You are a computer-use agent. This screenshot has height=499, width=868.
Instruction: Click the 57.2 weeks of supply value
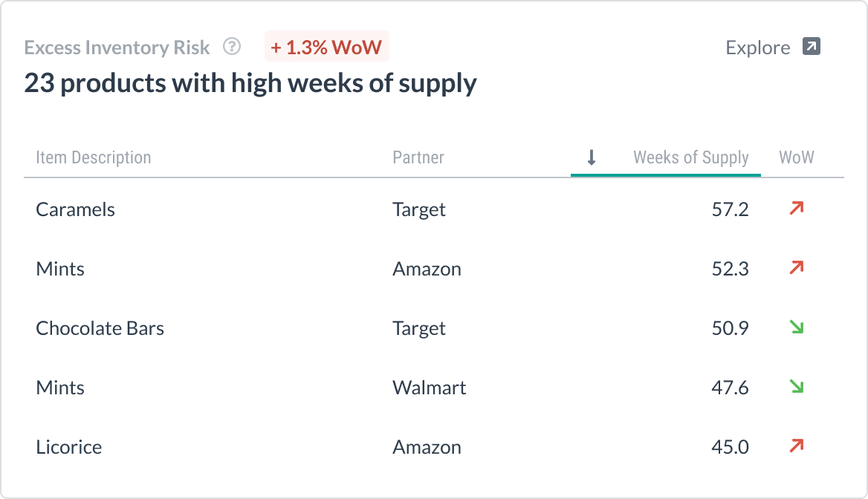pyautogui.click(x=730, y=209)
